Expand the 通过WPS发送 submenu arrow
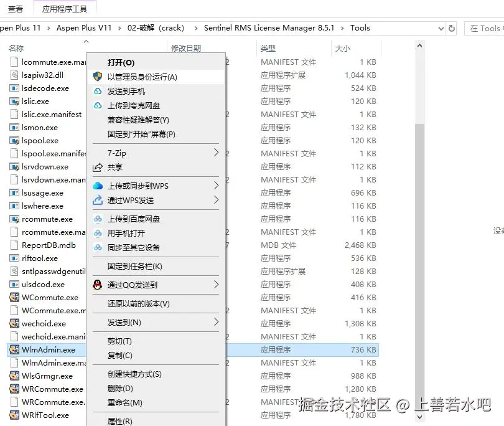This screenshot has width=504, height=426. pos(217,200)
